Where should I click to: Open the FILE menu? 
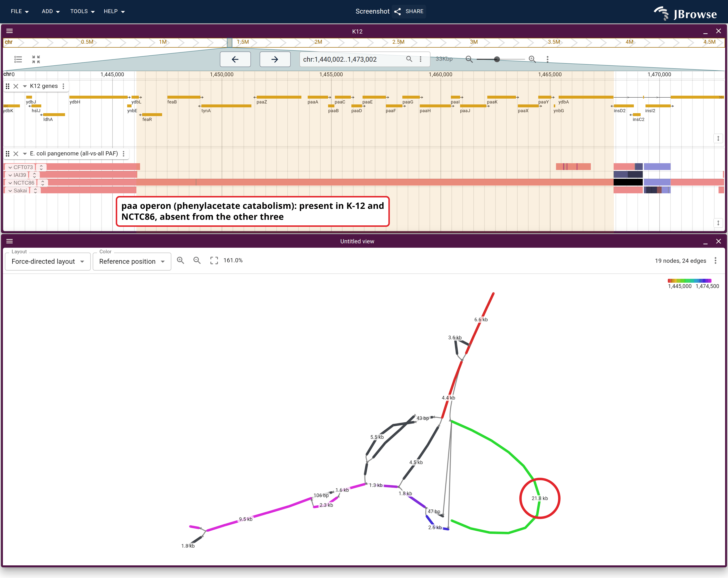click(20, 11)
